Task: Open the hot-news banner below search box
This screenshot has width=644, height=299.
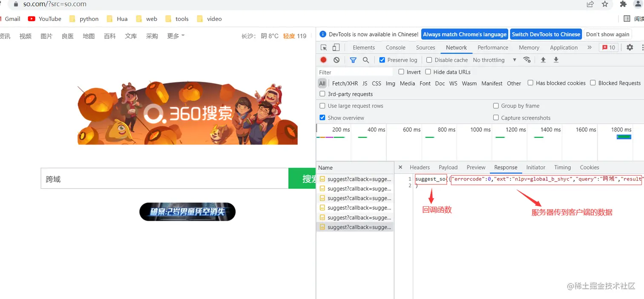Action: [x=187, y=212]
